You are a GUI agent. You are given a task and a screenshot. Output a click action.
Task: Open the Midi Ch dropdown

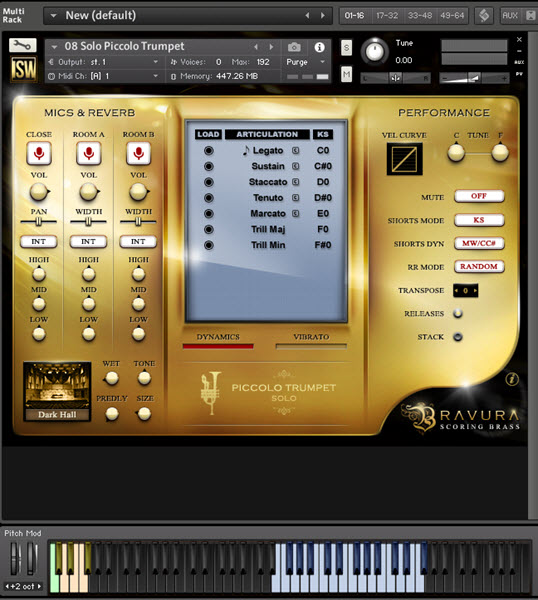click(103, 76)
